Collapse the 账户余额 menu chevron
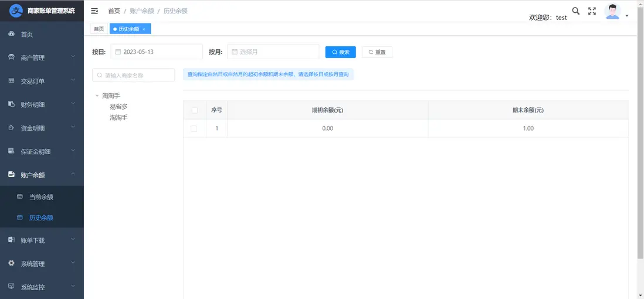Screen dimensions: 644x299 pos(73,174)
